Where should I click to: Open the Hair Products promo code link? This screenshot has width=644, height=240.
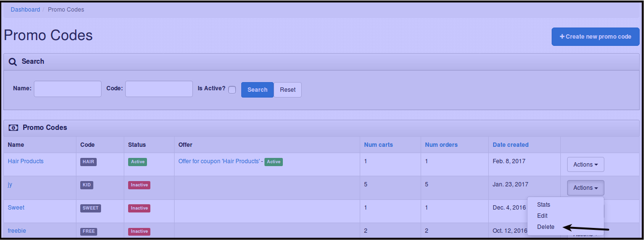pyautogui.click(x=26, y=161)
